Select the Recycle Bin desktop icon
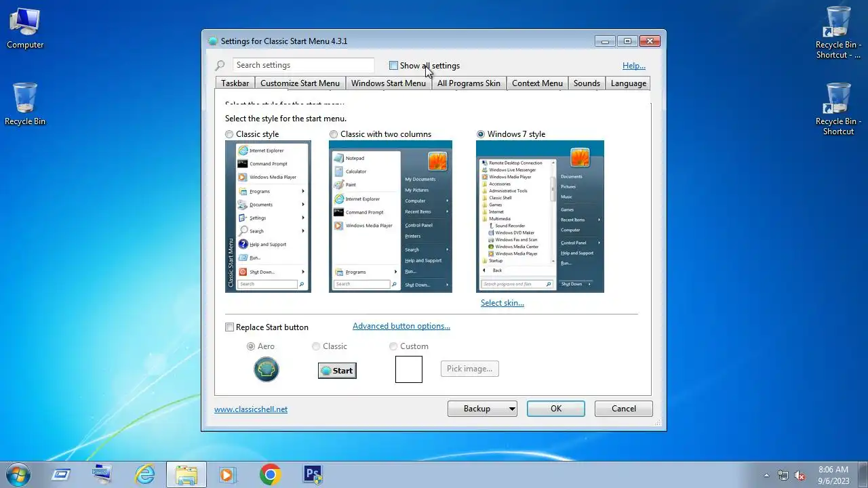This screenshot has height=488, width=868. [25, 104]
